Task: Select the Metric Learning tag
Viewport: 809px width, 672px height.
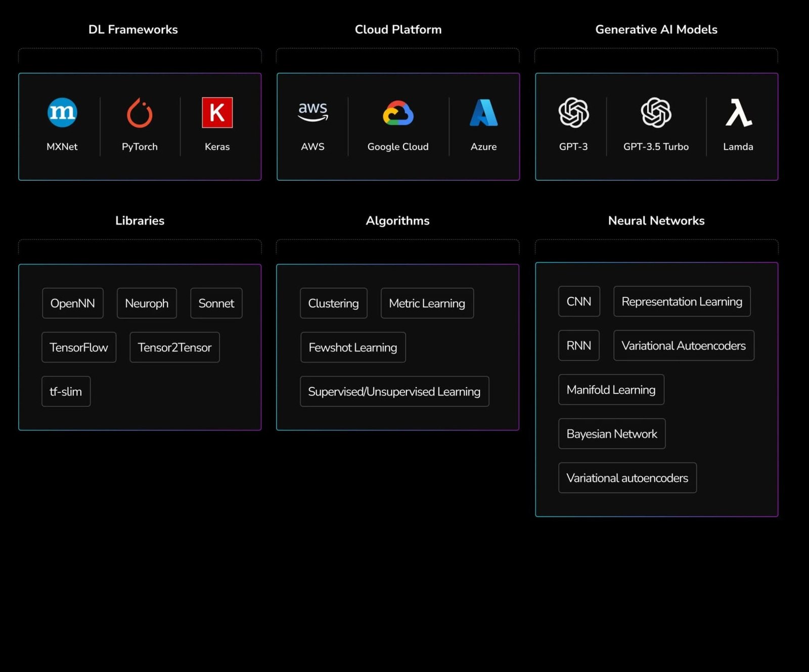Action: [x=427, y=303]
